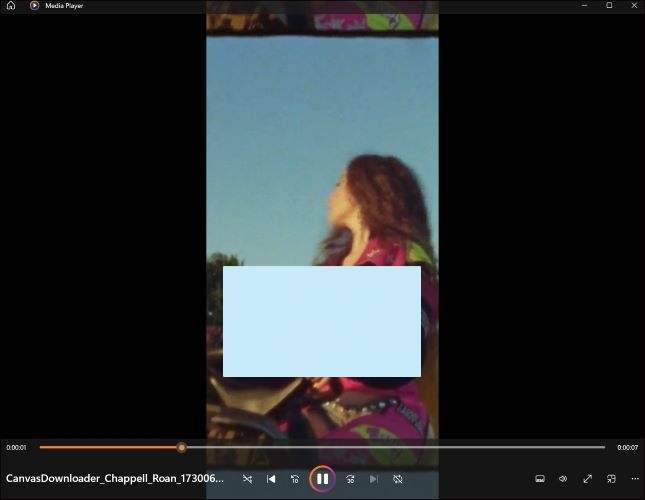Maximize the Media Player window
The width and height of the screenshot is (645, 500).
[609, 5]
